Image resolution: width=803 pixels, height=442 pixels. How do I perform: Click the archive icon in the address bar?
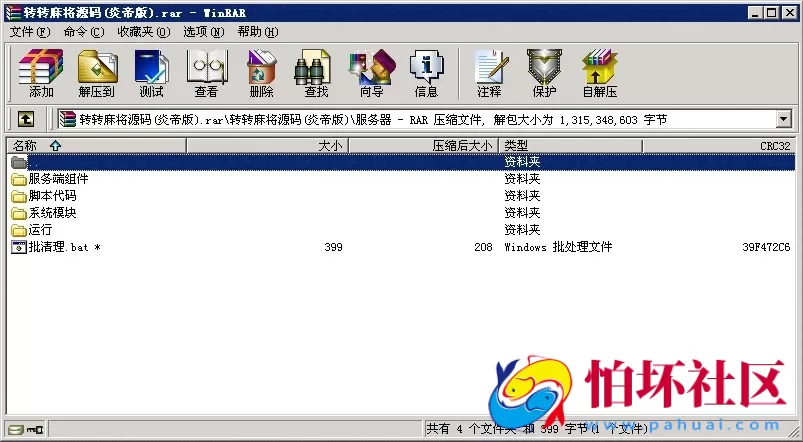coord(68,119)
